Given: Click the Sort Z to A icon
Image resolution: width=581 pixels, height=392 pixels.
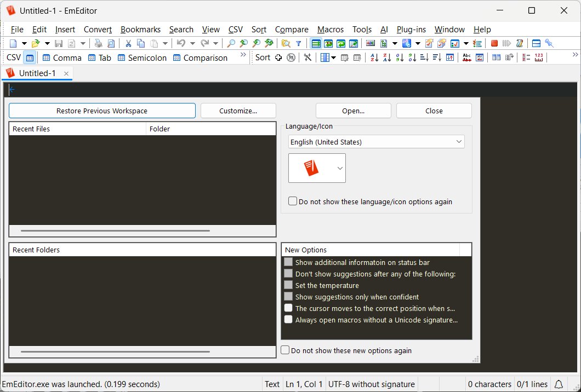Looking at the screenshot, I should coord(387,57).
